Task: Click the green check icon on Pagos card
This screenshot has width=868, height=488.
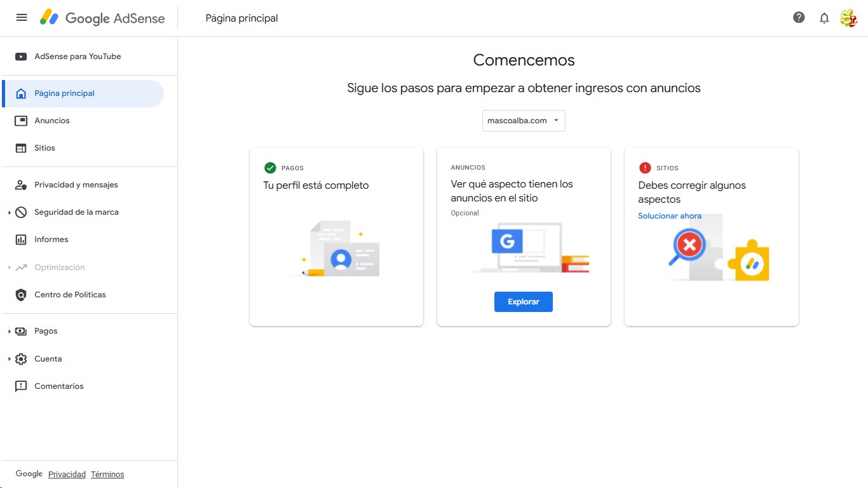Action: coord(270,168)
